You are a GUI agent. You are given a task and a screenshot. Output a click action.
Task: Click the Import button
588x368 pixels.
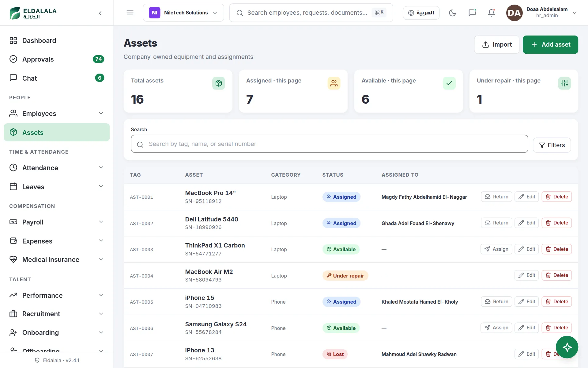pyautogui.click(x=496, y=44)
